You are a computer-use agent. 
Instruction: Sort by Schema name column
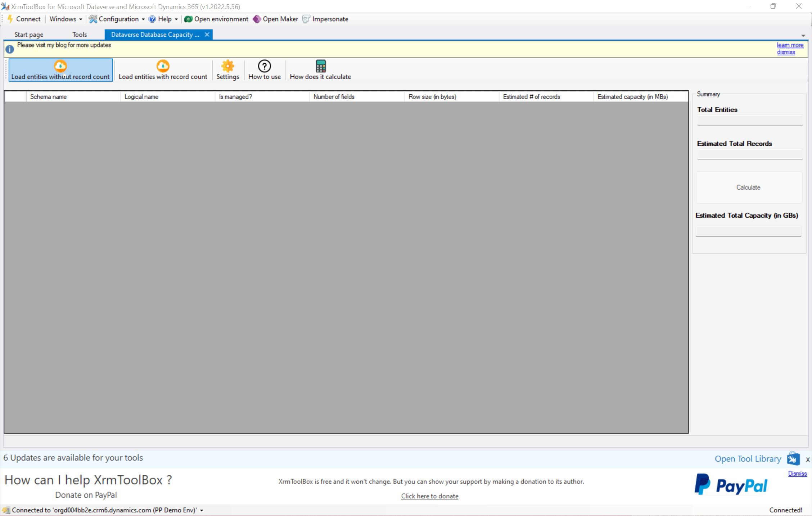click(73, 96)
